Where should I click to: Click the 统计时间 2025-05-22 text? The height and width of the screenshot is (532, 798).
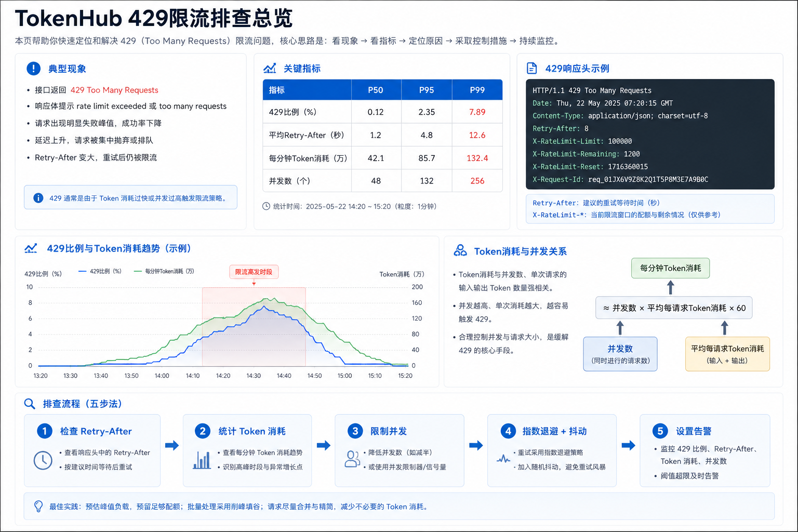click(354, 206)
